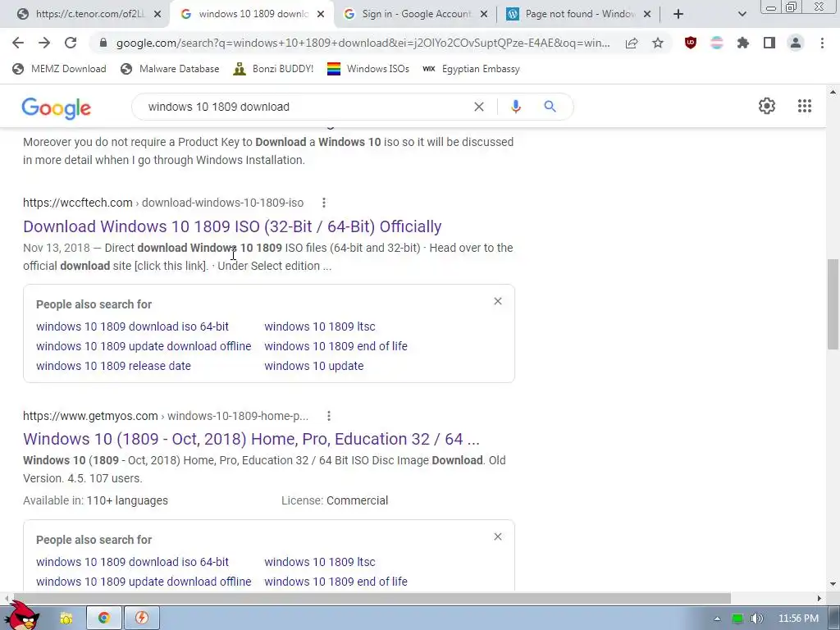The width and height of the screenshot is (840, 630).
Task: Show hidden tray icons arrow
Action: (x=717, y=619)
